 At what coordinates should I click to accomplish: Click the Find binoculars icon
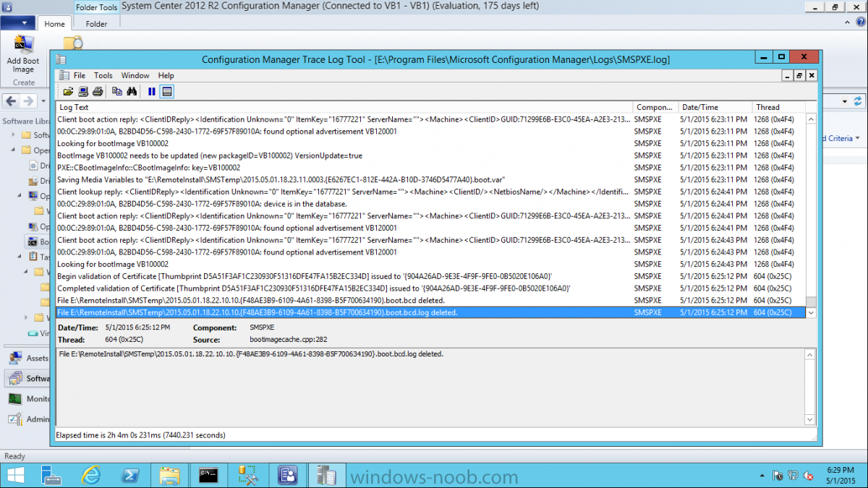coord(132,91)
